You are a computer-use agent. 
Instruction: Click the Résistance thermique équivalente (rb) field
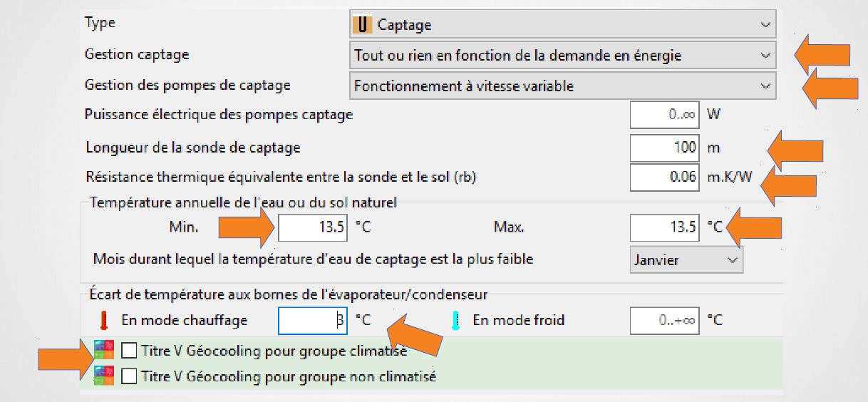click(x=665, y=177)
